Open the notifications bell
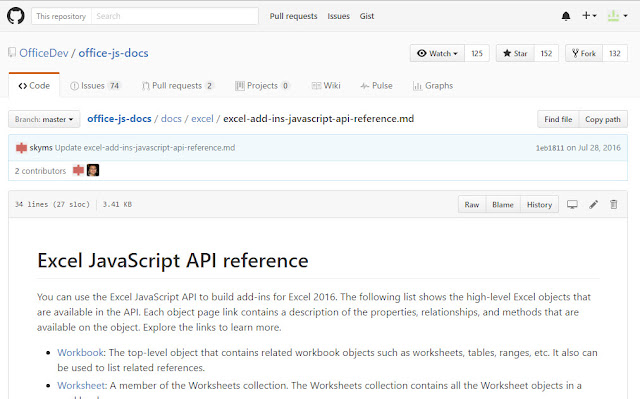 pos(566,16)
